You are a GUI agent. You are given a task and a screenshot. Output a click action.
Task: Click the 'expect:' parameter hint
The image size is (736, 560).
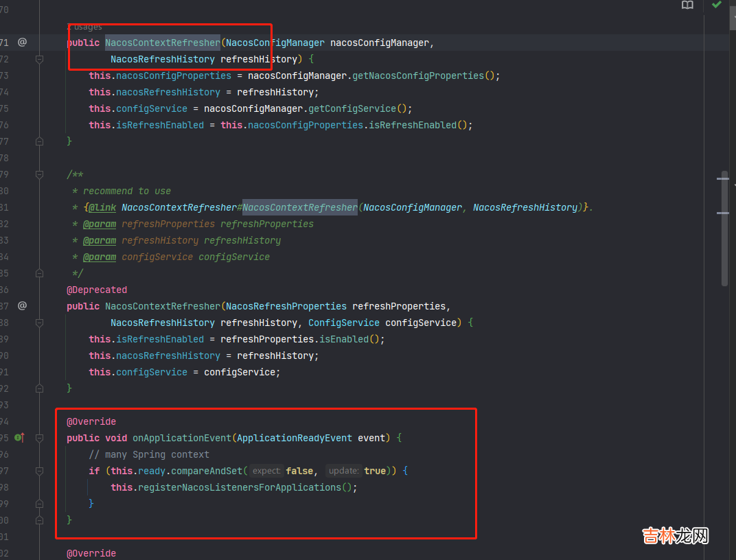click(x=266, y=471)
